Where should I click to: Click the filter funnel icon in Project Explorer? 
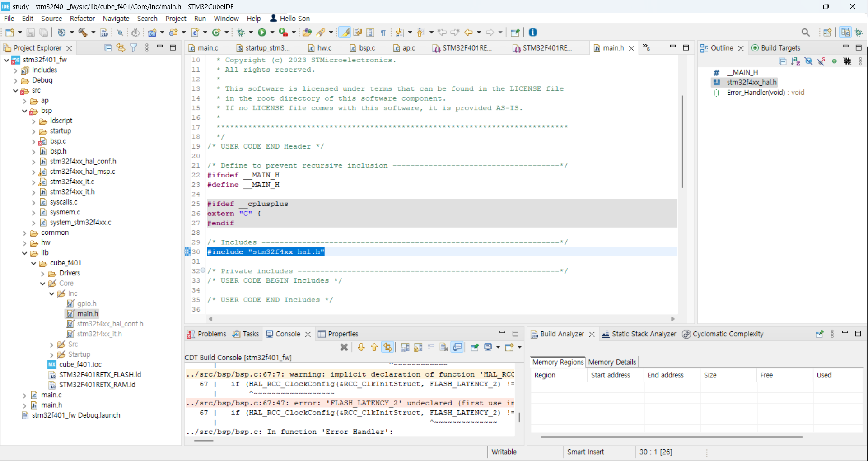coord(134,47)
